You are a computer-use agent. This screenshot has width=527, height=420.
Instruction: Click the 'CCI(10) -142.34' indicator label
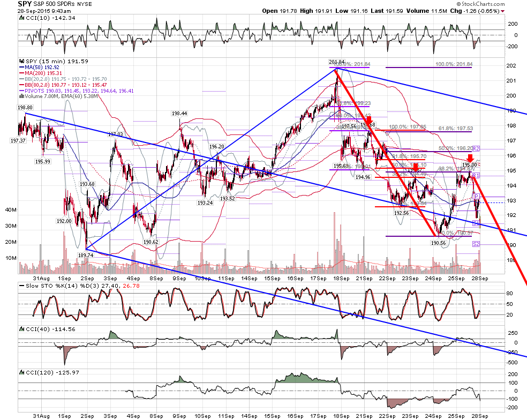pos(51,18)
